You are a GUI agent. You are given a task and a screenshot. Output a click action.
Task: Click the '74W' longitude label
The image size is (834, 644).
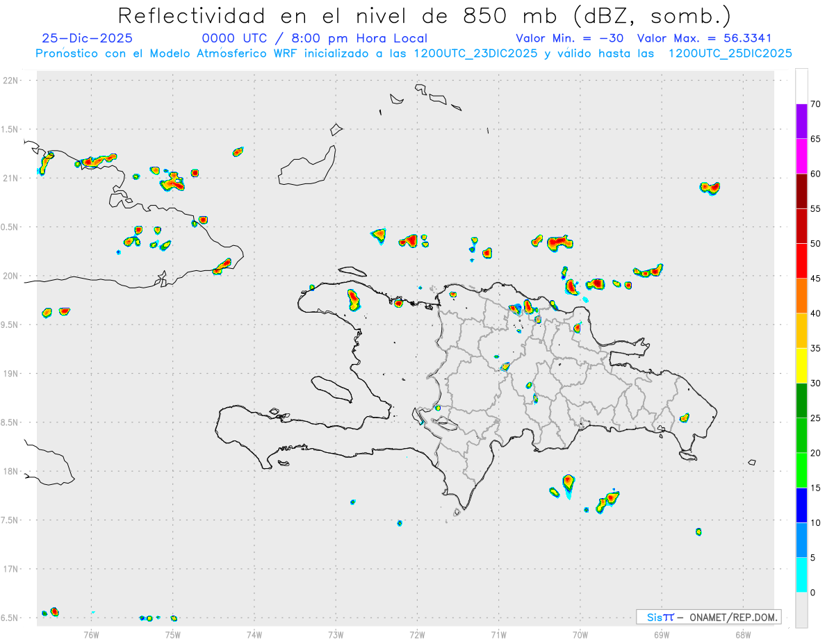click(x=254, y=634)
